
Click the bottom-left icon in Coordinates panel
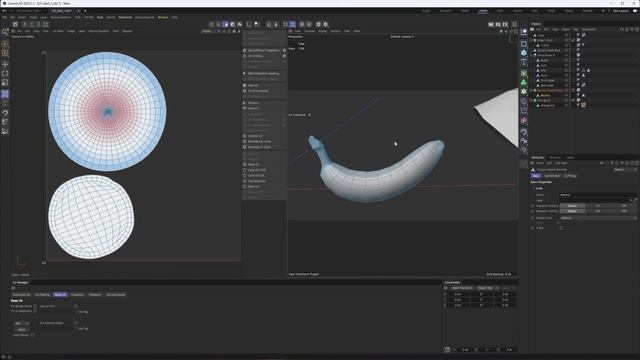447,349
